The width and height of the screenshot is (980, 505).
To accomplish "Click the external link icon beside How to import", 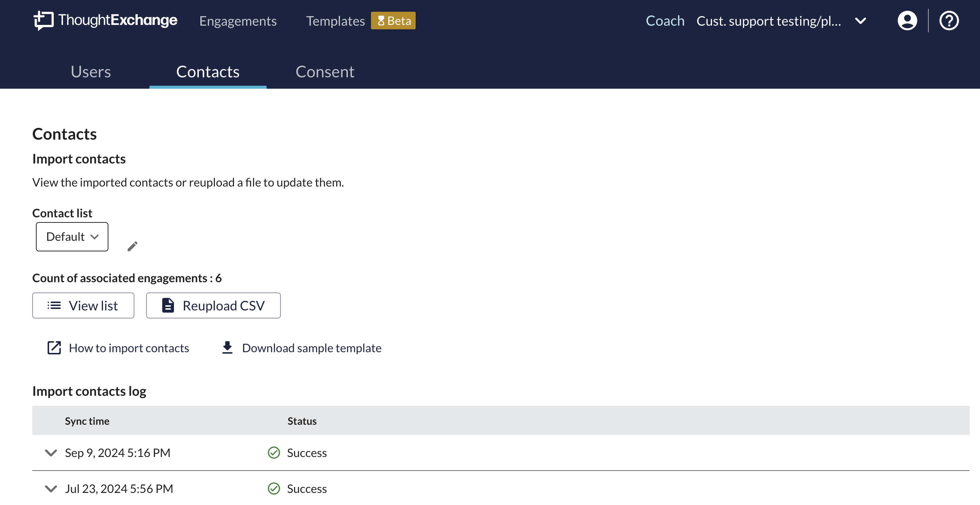I will coord(54,348).
